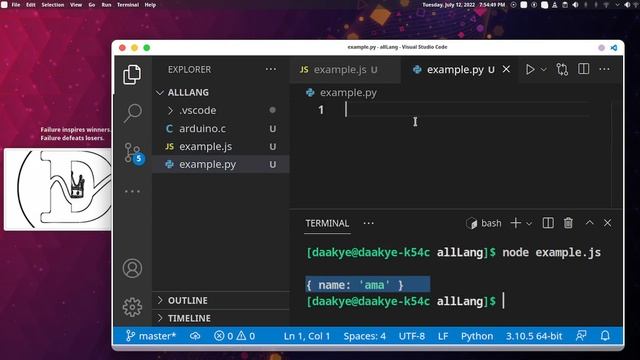Open Source Control view with 5 badge

pos(134,153)
